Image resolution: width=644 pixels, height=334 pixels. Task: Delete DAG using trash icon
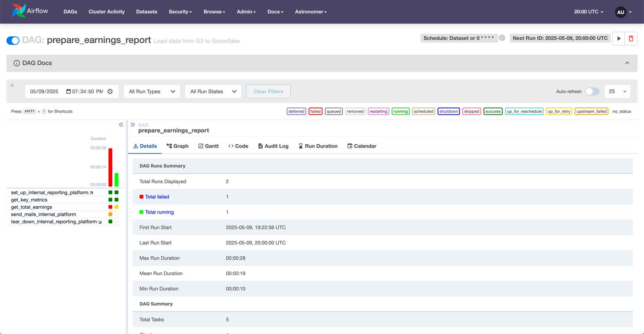coord(631,39)
